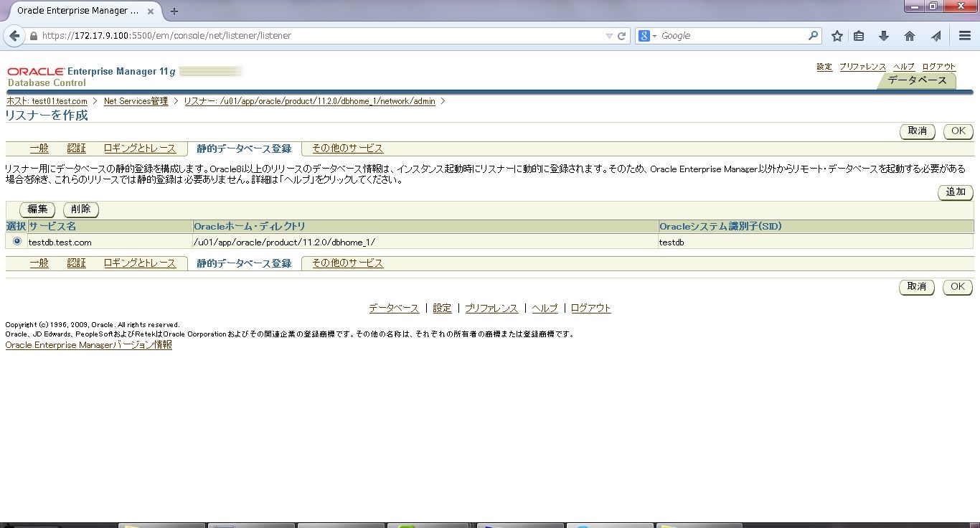Follow the リスナー network/admin breadcrumb
The width and height of the screenshot is (980, 528).
(310, 101)
